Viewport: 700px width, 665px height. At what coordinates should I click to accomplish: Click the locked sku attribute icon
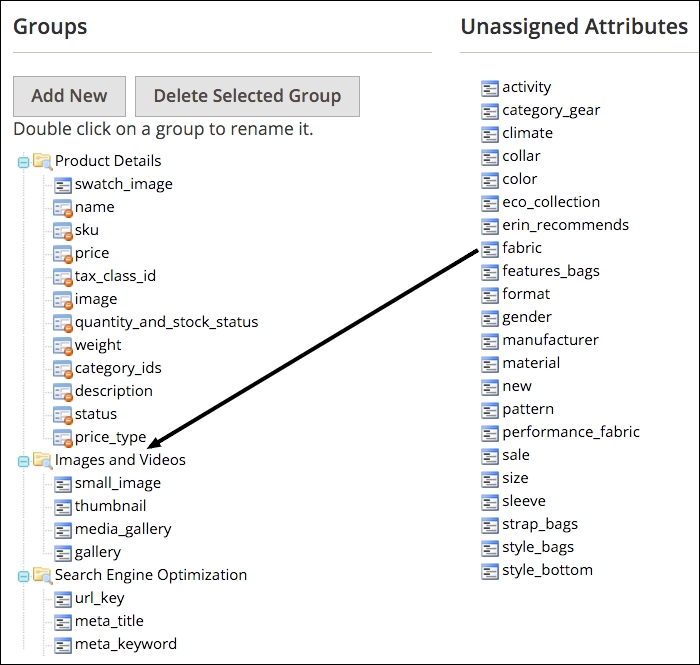(62, 231)
